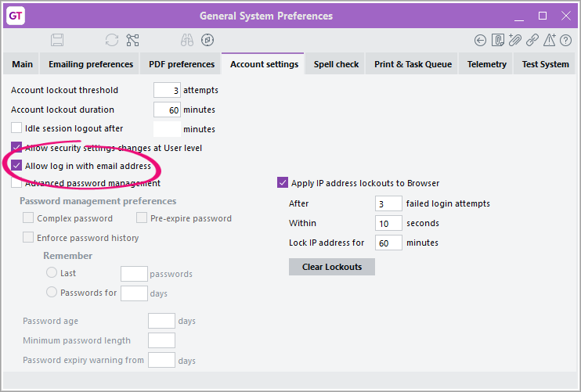581x392 pixels.
Task: Click the Lock IP address for minutes field
Action: (388, 243)
